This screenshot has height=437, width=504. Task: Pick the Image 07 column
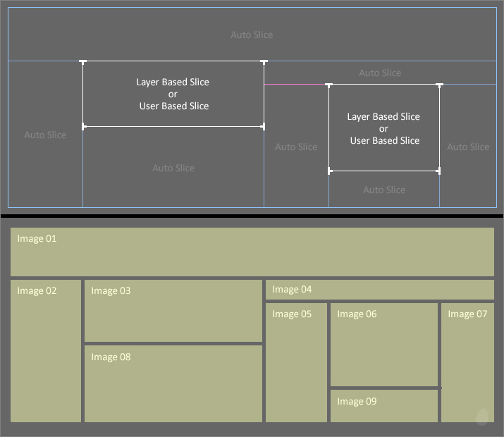(467, 362)
